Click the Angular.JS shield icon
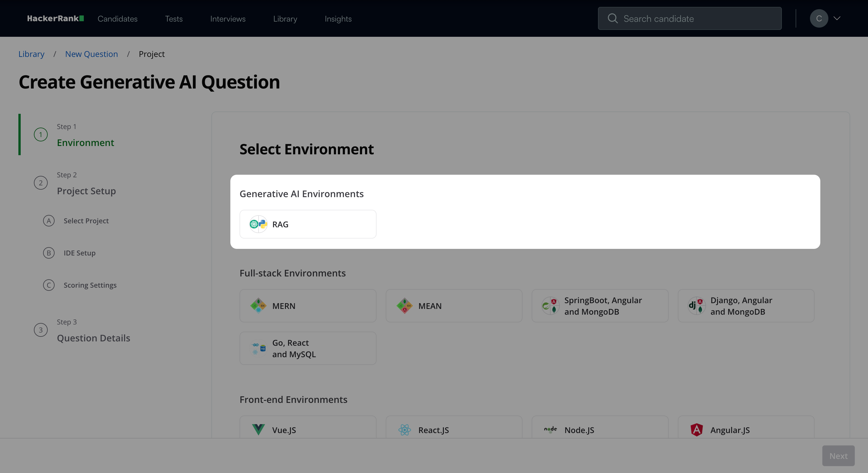 tap(697, 430)
